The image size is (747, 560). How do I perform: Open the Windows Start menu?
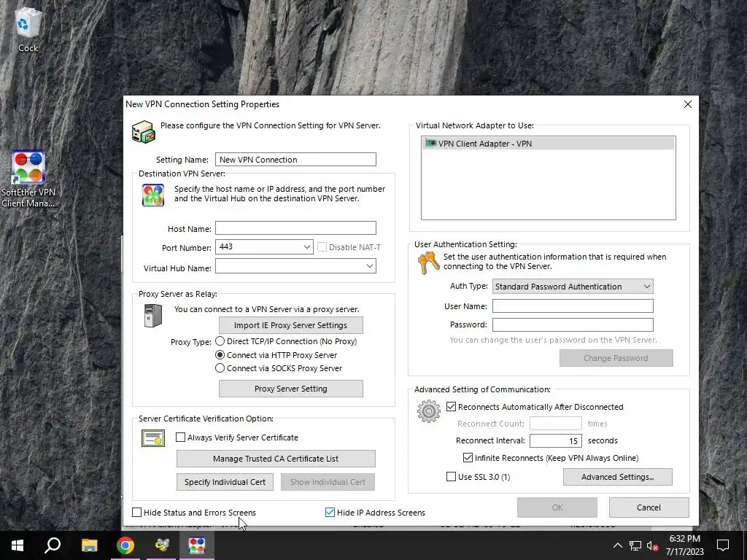click(x=18, y=545)
